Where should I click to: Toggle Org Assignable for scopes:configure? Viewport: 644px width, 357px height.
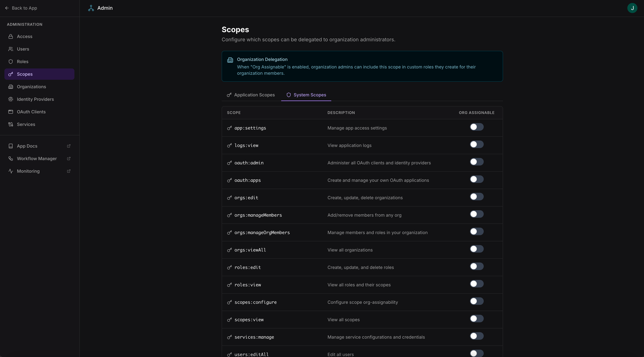pyautogui.click(x=476, y=301)
